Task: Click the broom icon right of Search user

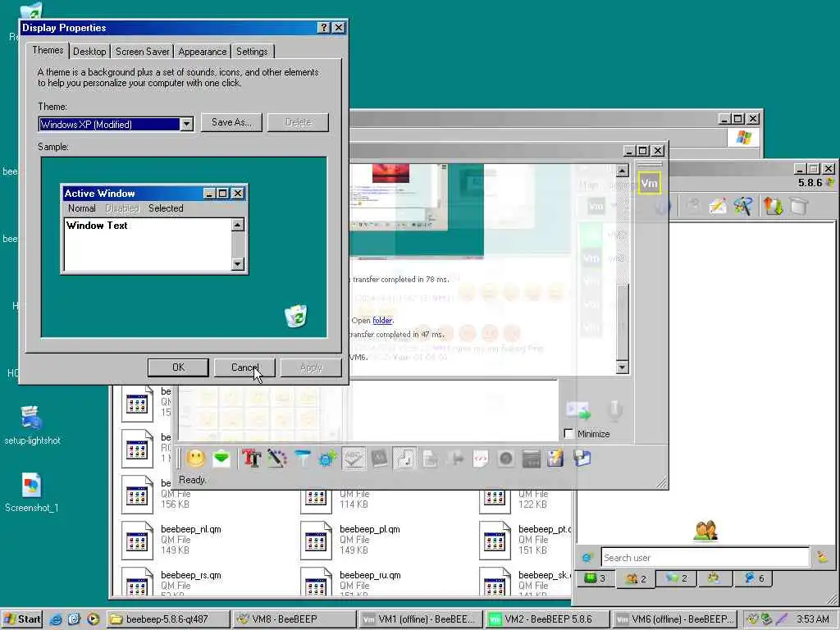Action: 822,558
